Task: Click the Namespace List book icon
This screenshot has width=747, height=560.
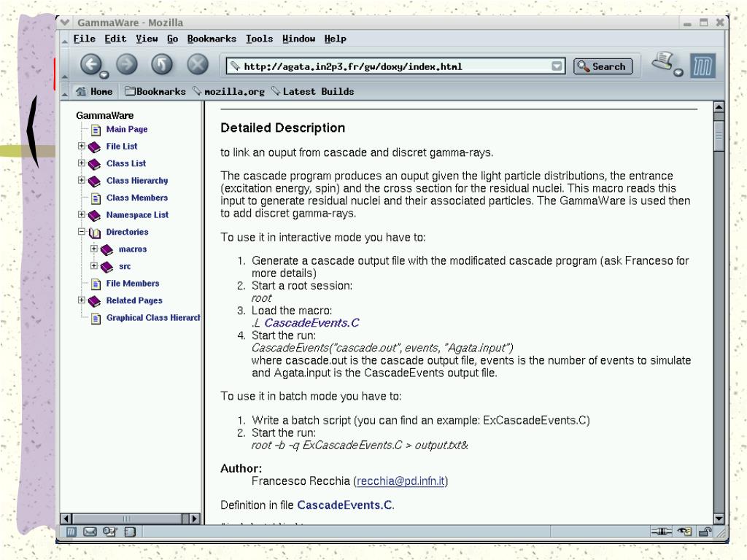Action: pos(94,215)
